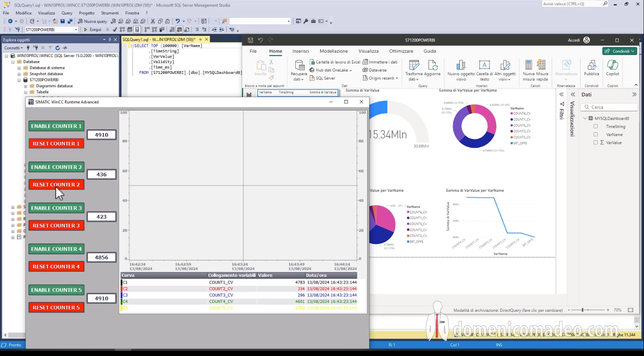This screenshot has height=356, width=644.
Task: Click ENABLE COUNTER 1 in WinCC Runtime
Action: coord(56,126)
